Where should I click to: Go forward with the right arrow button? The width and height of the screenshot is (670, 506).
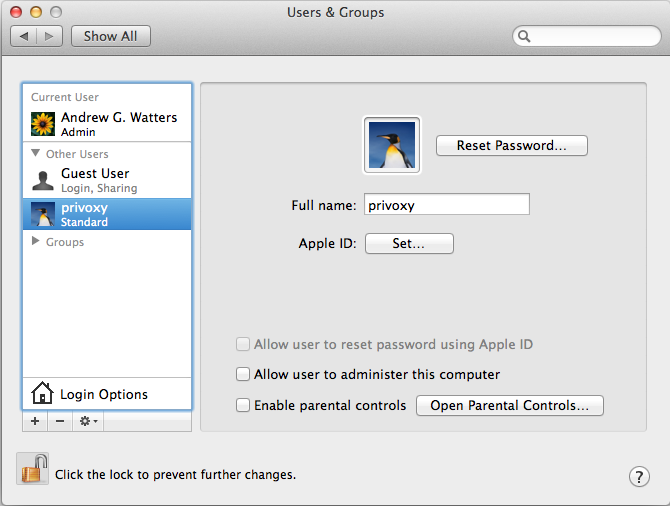pyautogui.click(x=50, y=36)
